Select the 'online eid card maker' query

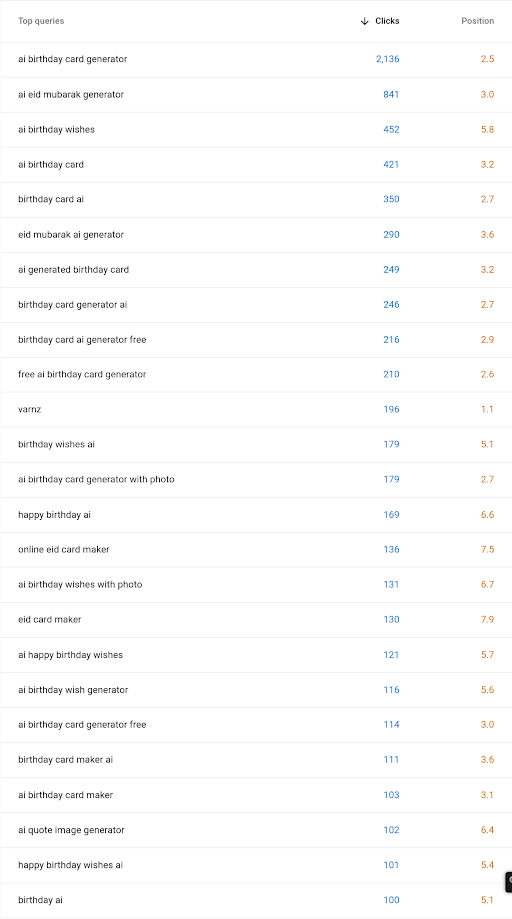tap(64, 550)
